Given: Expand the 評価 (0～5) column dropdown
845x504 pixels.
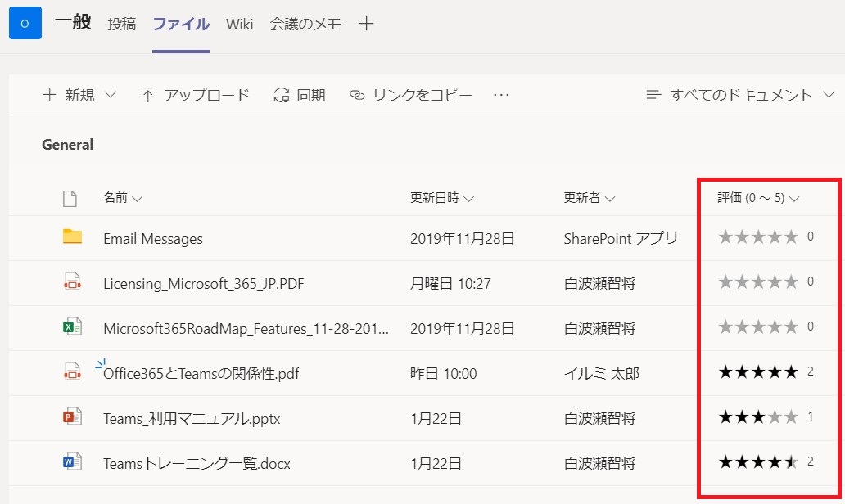Looking at the screenshot, I should click(x=758, y=197).
